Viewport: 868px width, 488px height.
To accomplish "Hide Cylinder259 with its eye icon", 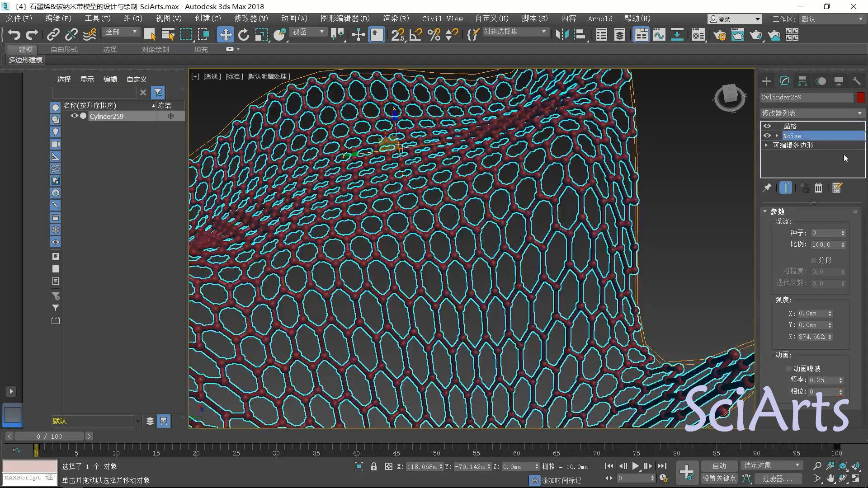I will click(74, 116).
